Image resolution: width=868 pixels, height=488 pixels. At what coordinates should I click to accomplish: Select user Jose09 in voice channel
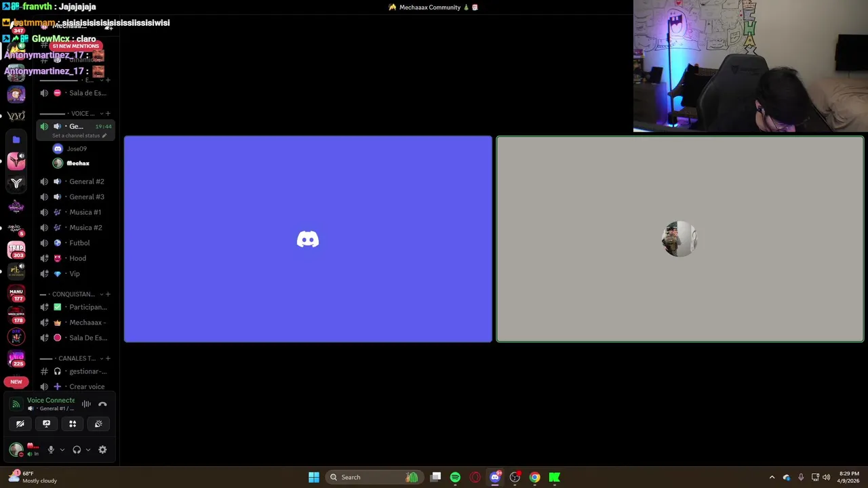(x=76, y=148)
